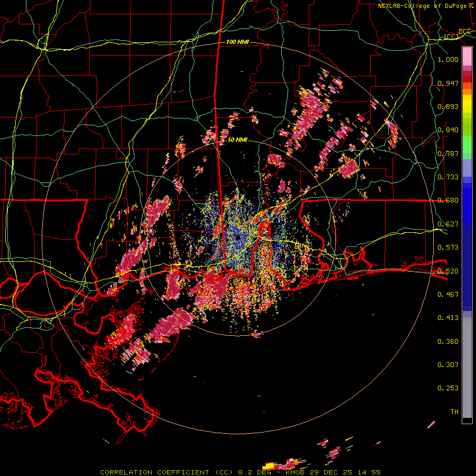Click the light pink top segment of color bar
The width and height of the screenshot is (476, 476).
(467, 57)
